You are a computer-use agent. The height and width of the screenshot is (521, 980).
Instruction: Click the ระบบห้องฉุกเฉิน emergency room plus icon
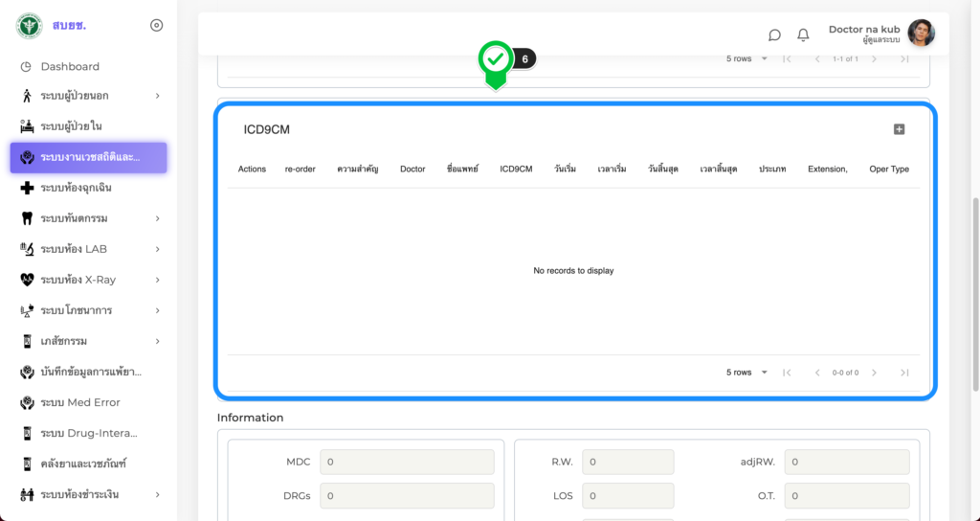(x=27, y=188)
